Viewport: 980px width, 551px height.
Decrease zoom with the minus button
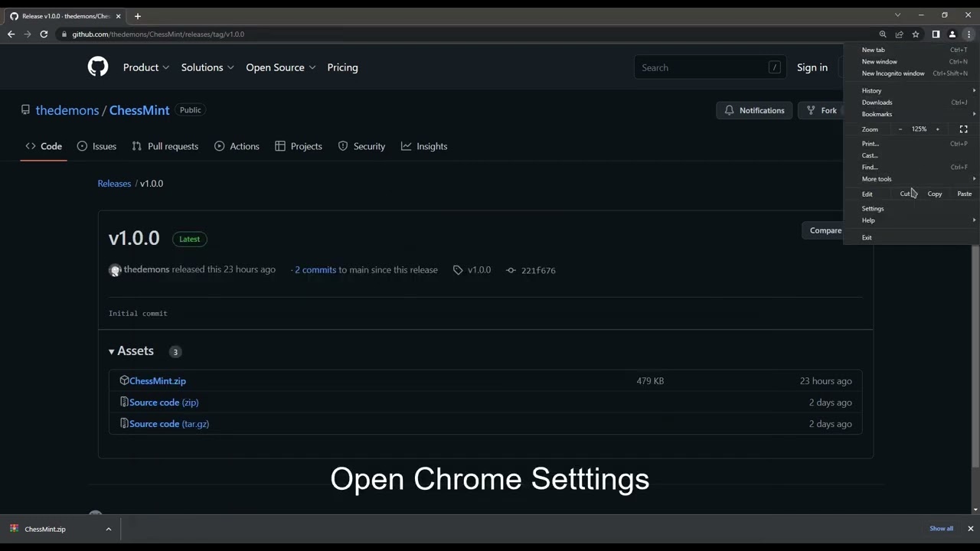tap(900, 129)
